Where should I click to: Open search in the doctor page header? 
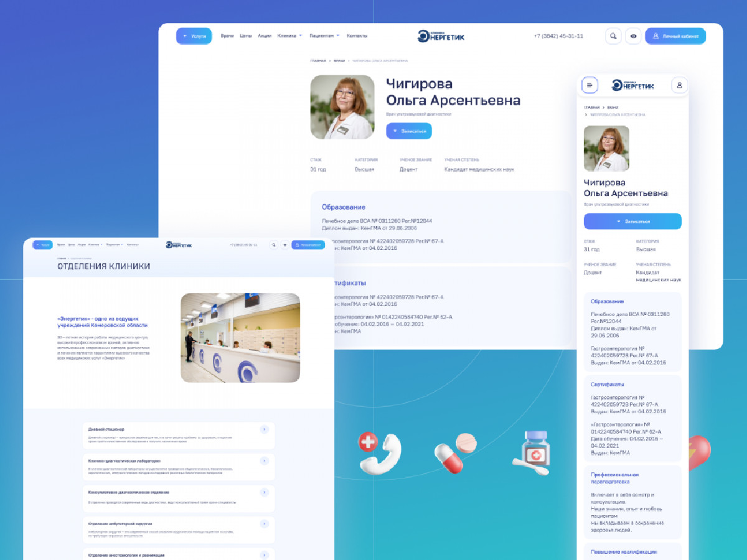613,36
